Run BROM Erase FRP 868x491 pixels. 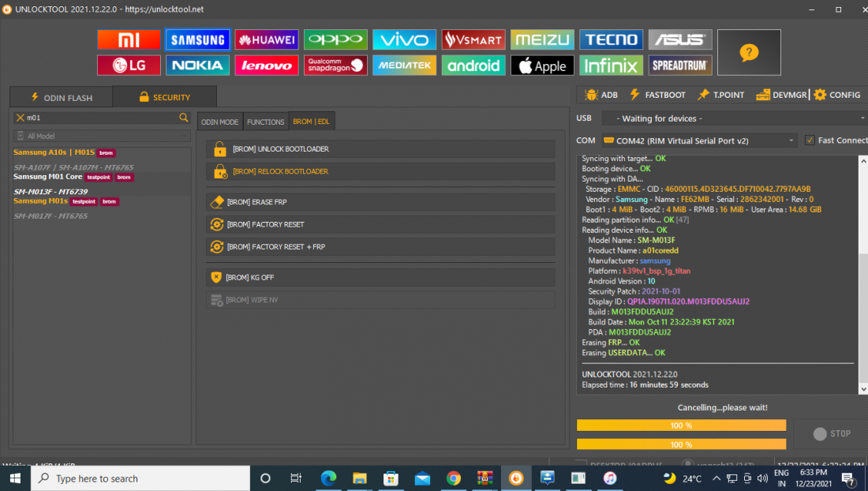pos(381,202)
